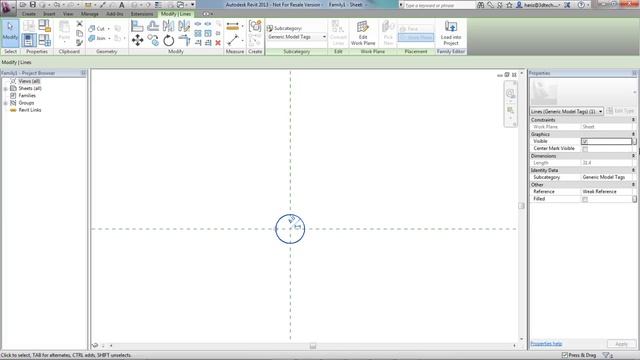
Task: Choose Mirror - Draw Axis tool
Action: click(184, 26)
